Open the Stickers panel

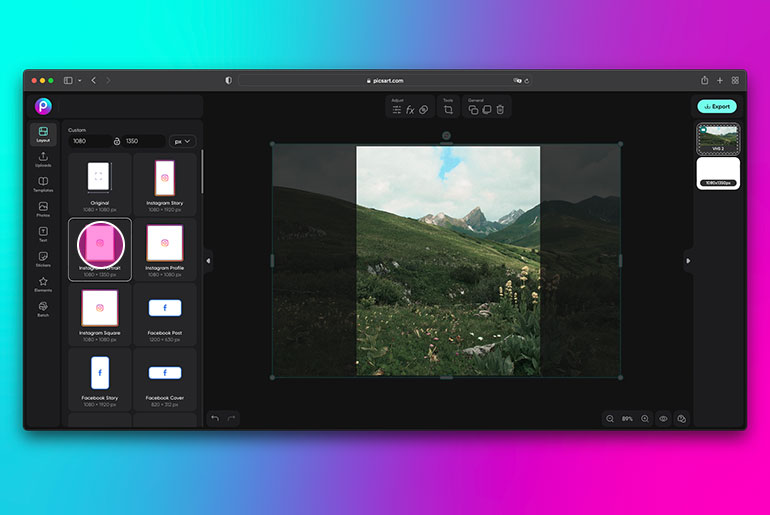pos(43,259)
